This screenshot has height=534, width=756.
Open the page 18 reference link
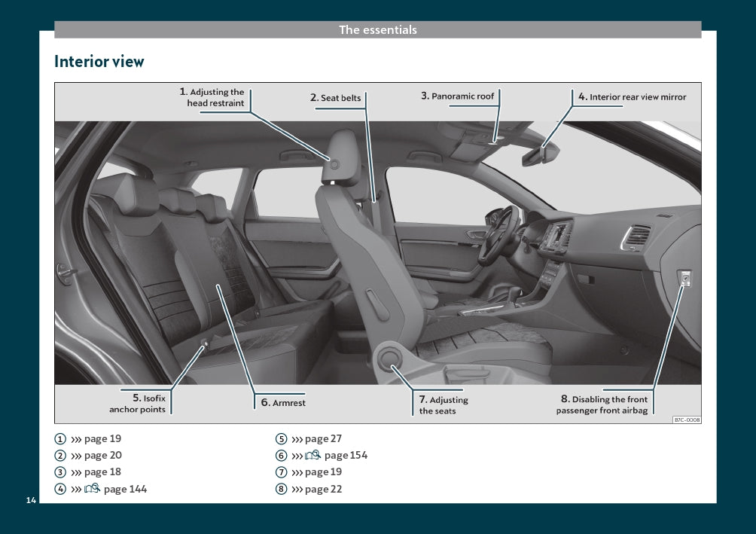click(102, 472)
